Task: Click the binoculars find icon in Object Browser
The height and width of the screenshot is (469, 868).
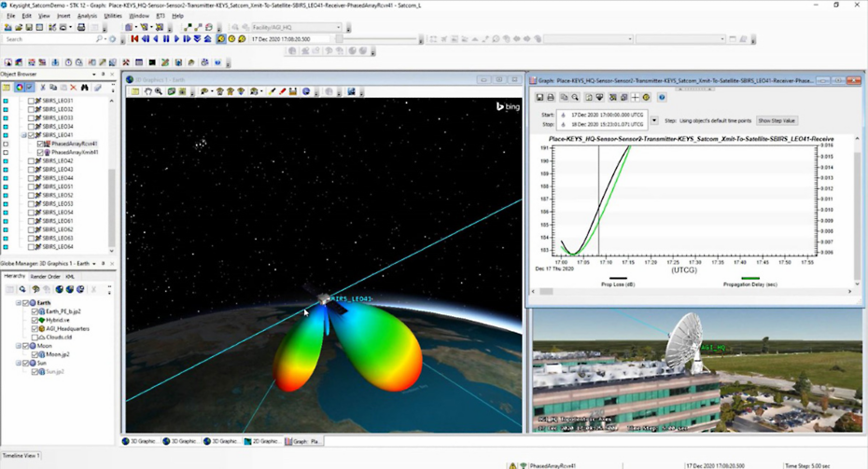Action: (84, 88)
